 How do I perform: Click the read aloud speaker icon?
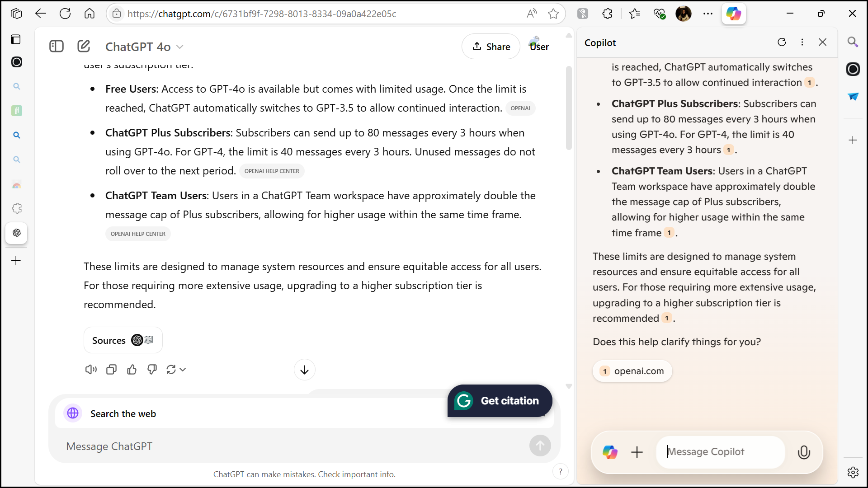91,370
